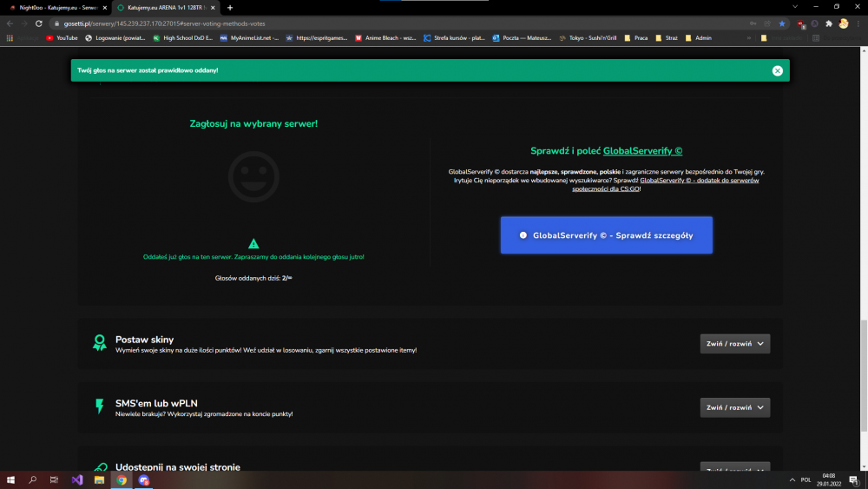Screen dimensions: 868x489
Task: Open Task View on the taskbar
Action: click(x=54, y=480)
